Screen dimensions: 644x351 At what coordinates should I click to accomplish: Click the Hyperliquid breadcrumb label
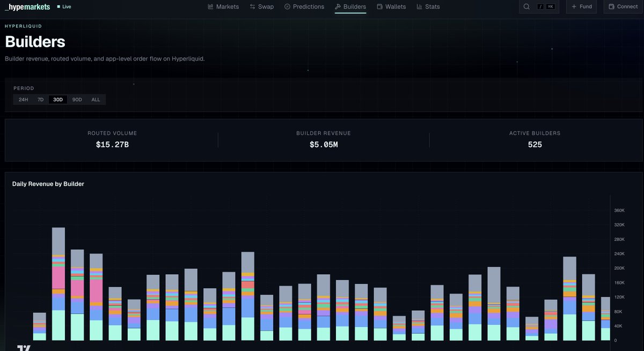click(x=23, y=26)
